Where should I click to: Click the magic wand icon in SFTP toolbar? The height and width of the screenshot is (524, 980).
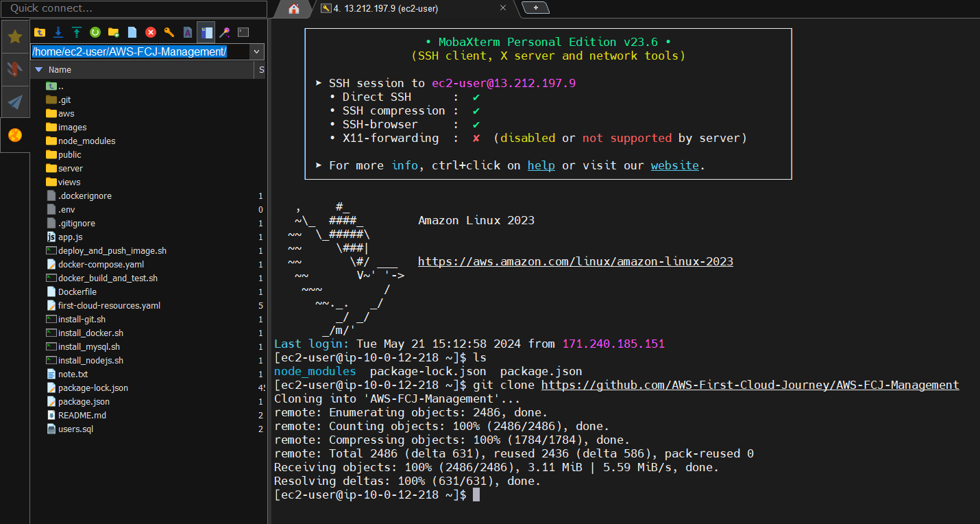(x=225, y=32)
